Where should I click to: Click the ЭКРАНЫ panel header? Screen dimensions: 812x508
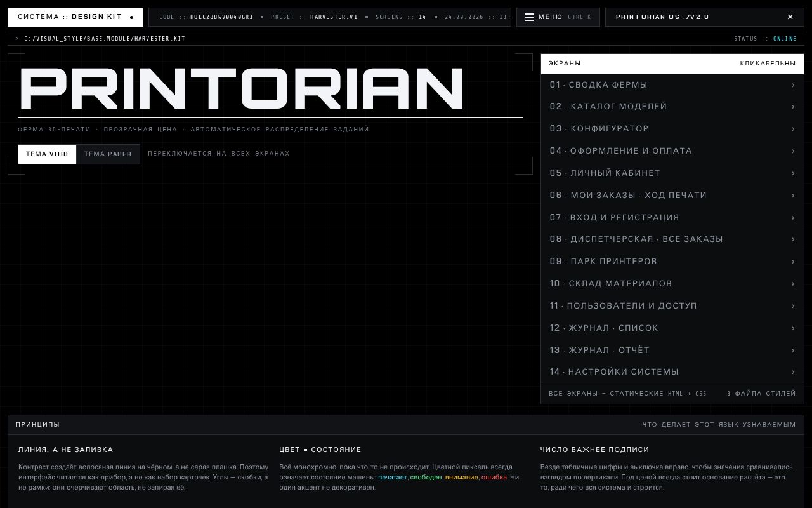(x=672, y=63)
